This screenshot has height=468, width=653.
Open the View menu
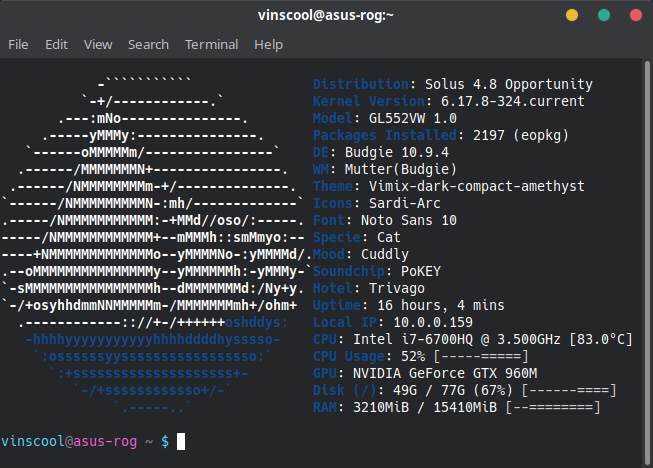pyautogui.click(x=98, y=45)
